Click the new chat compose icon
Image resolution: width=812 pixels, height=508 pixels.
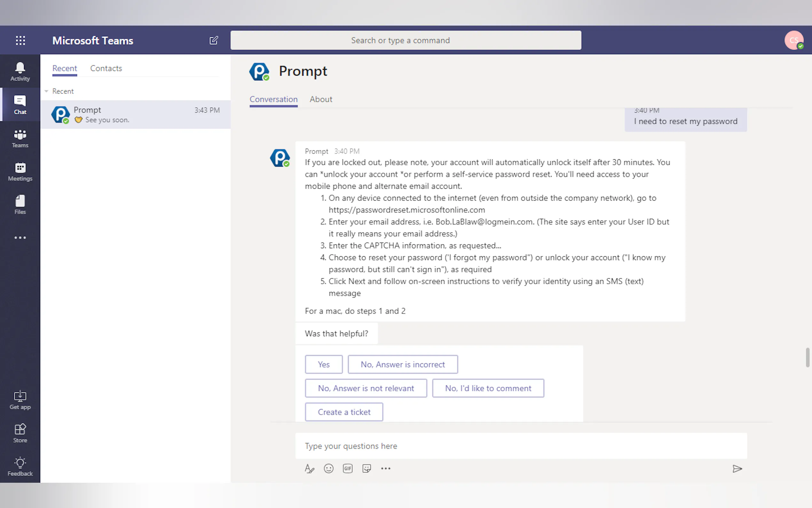click(214, 40)
